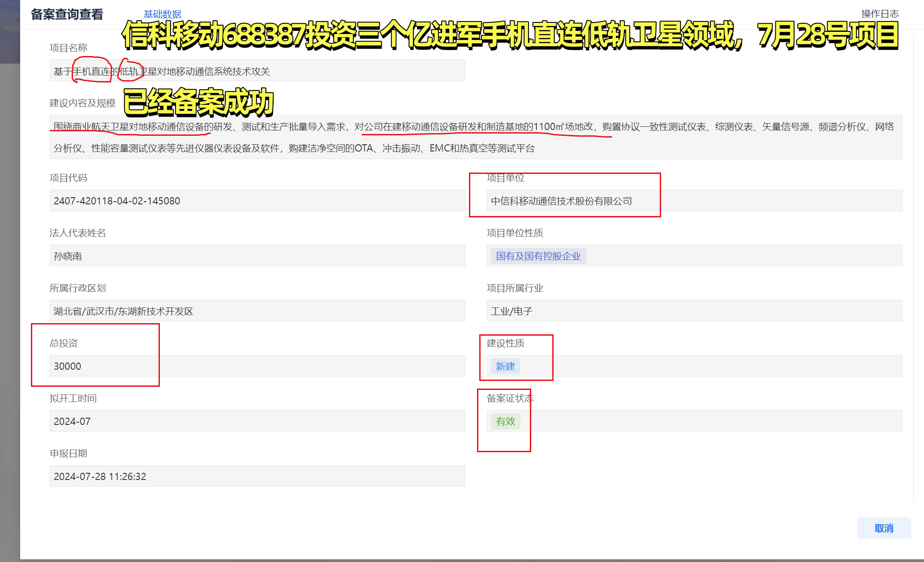Click the 项目名称 label

coord(68,48)
